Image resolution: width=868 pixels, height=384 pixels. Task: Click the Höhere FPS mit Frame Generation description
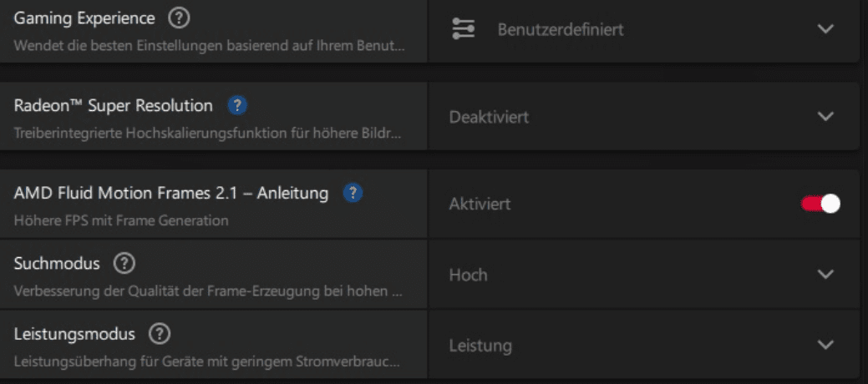pos(121,221)
